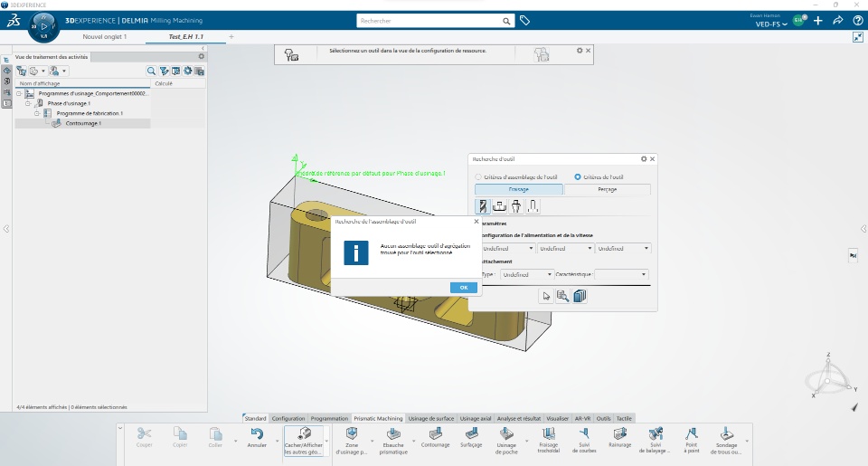The image size is (868, 466).
Task: Open the Prismatic Machining ribbon tab
Action: click(378, 418)
